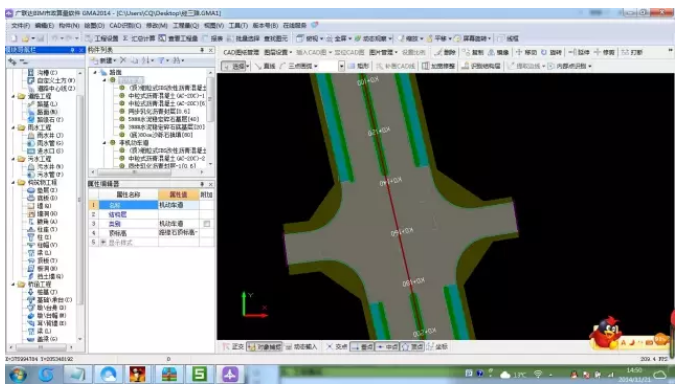
Task: Open the 新建 dropdown in component list
Action: [104, 60]
